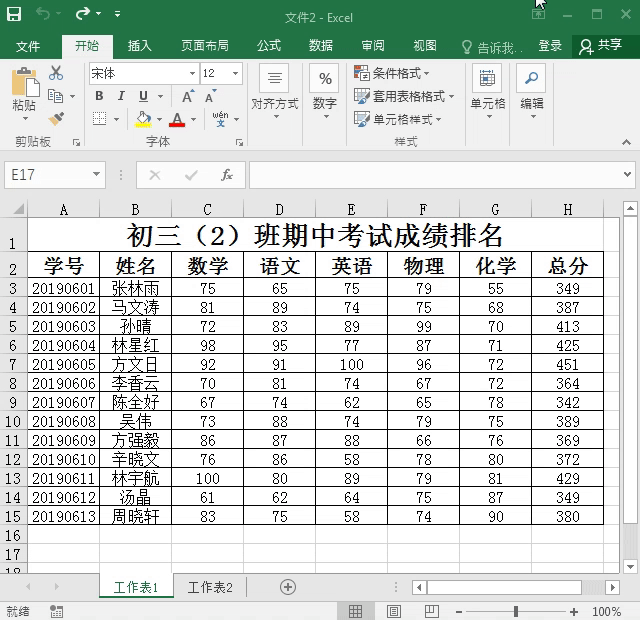Click the Cut scissors icon
Viewport: 640px width, 620px height.
(56, 73)
